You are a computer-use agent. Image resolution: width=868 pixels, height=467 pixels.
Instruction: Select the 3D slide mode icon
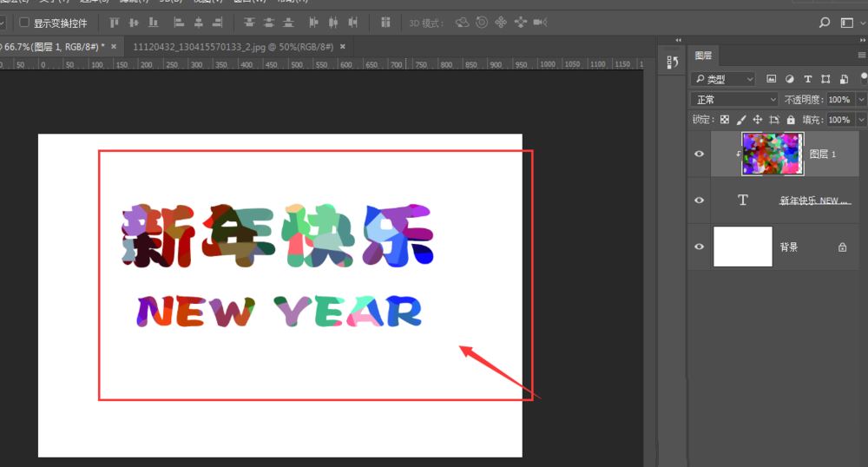click(520, 22)
